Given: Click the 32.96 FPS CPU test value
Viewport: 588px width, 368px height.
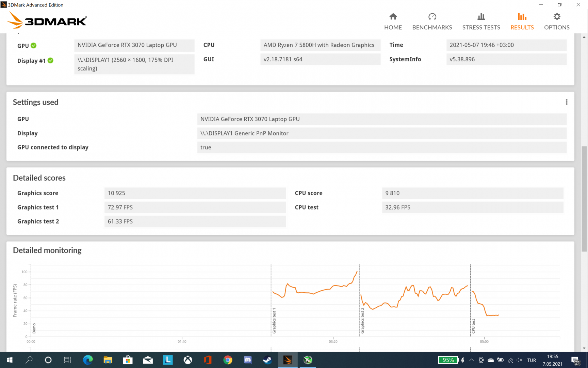Looking at the screenshot, I should [x=473, y=208].
